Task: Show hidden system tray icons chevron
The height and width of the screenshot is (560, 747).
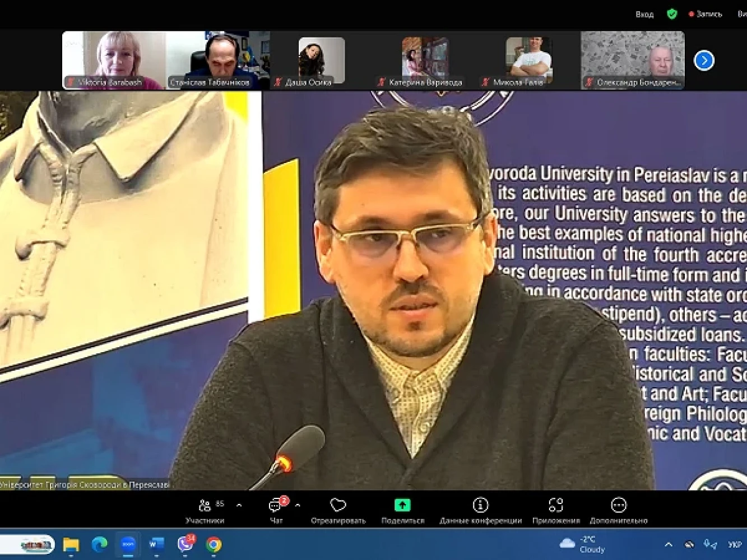Action: pyautogui.click(x=669, y=544)
